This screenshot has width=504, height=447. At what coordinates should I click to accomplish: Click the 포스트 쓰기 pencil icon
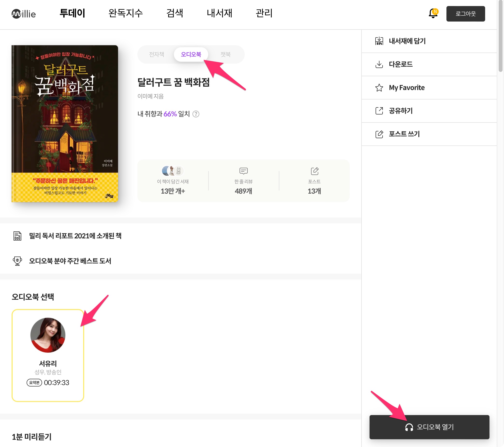point(379,134)
